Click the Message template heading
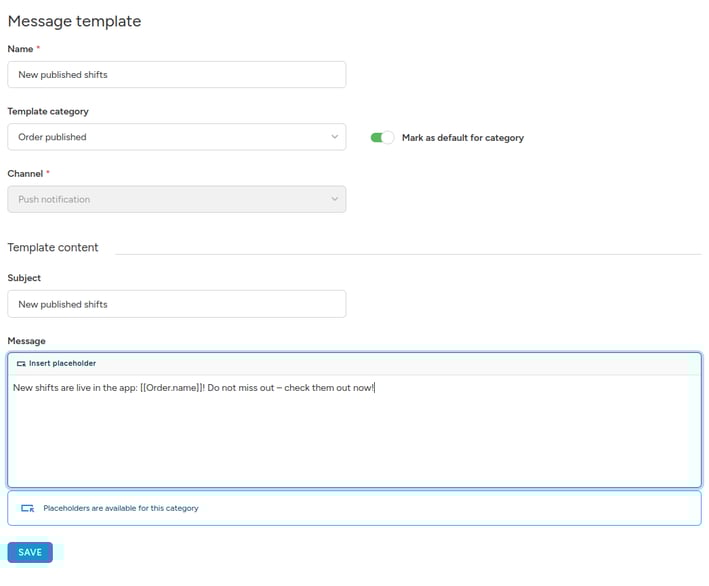 tap(74, 21)
